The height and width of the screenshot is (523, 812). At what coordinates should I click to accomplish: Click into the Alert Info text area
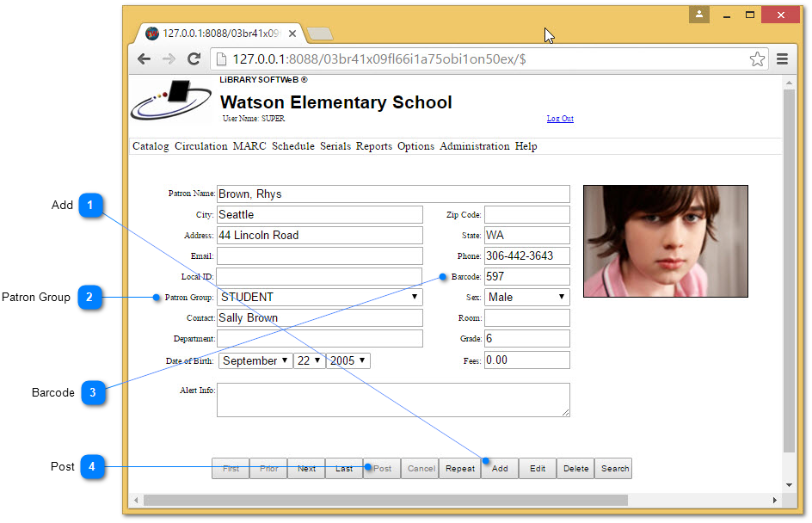click(x=393, y=400)
